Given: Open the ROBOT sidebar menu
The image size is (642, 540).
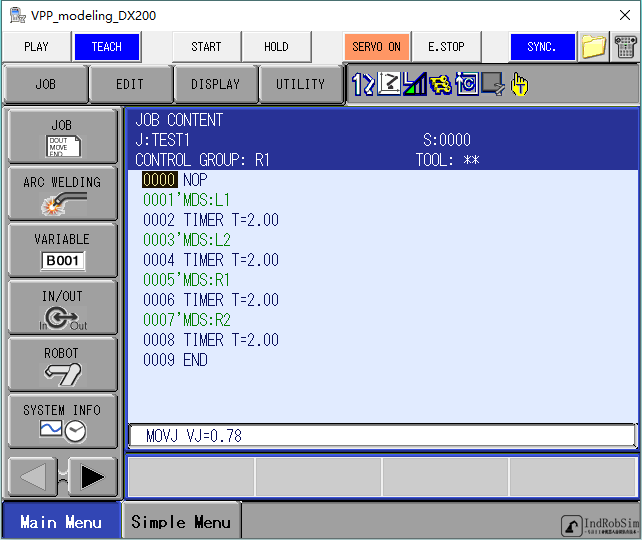Looking at the screenshot, I should pos(62,364).
